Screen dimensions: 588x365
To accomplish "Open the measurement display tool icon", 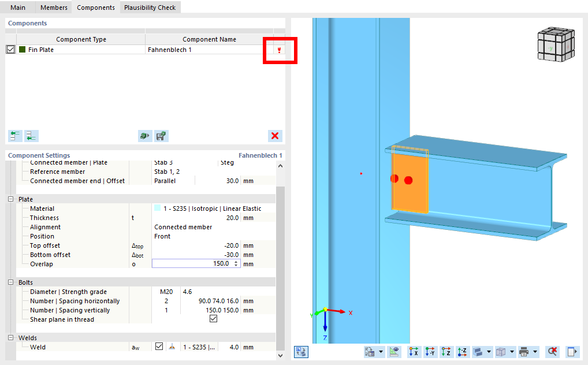I will click(394, 352).
